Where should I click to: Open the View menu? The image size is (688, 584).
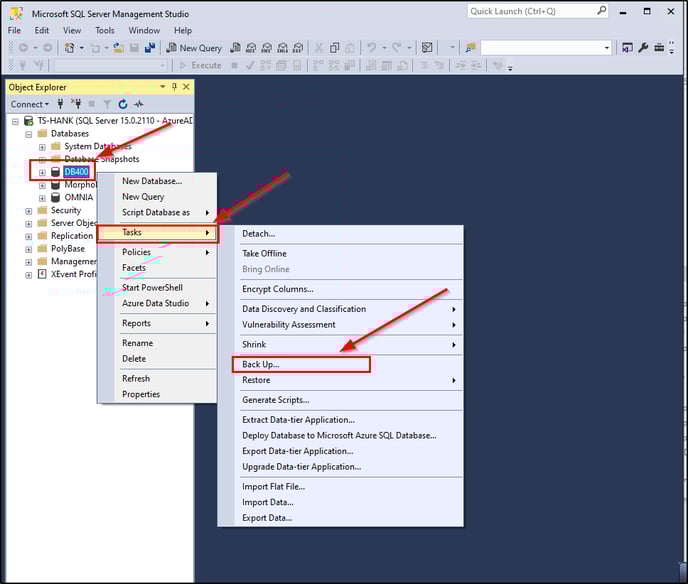click(x=72, y=30)
